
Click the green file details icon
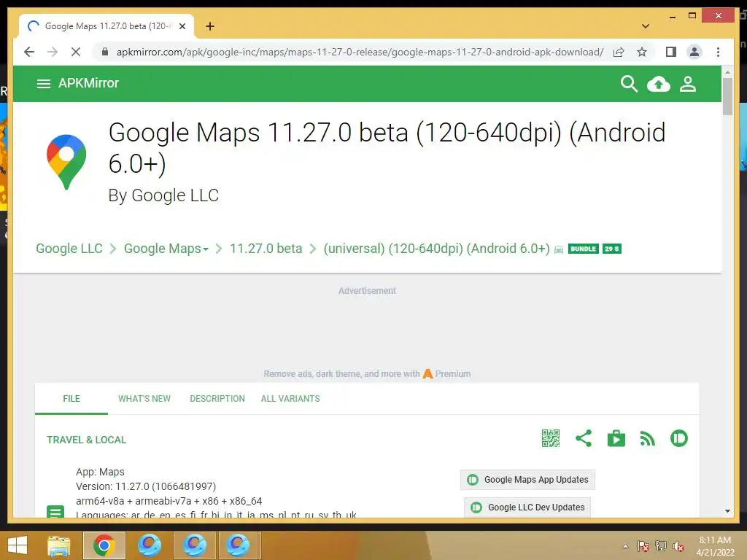[x=55, y=511]
